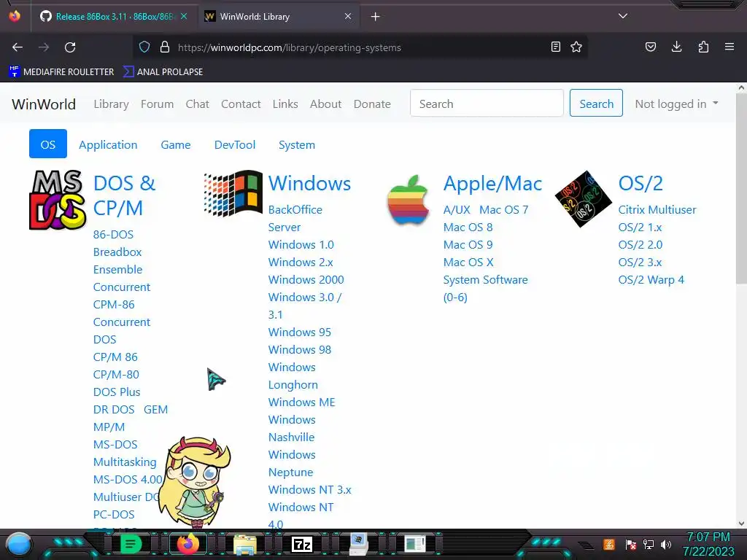Open the Windows Start orb
Screen dimensions: 747x560
19,545
